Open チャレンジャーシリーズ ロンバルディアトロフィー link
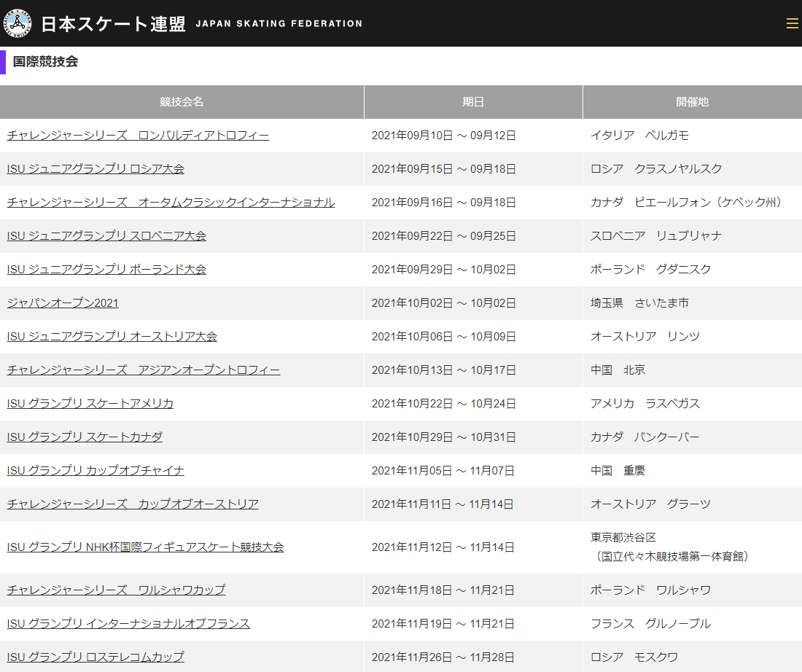The image size is (802, 672). point(138,136)
